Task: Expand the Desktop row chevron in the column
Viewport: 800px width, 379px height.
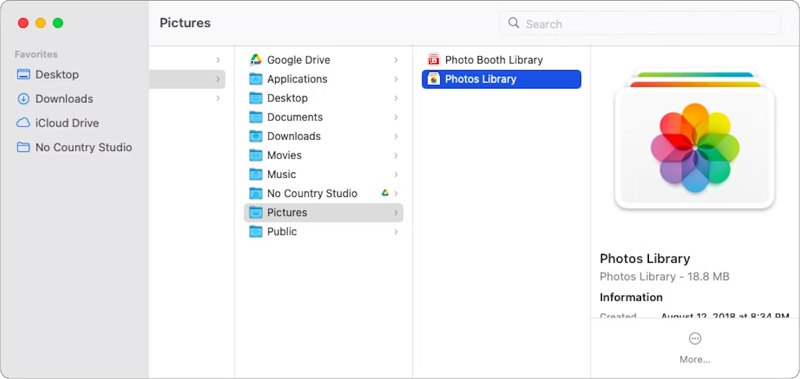Action: (396, 98)
